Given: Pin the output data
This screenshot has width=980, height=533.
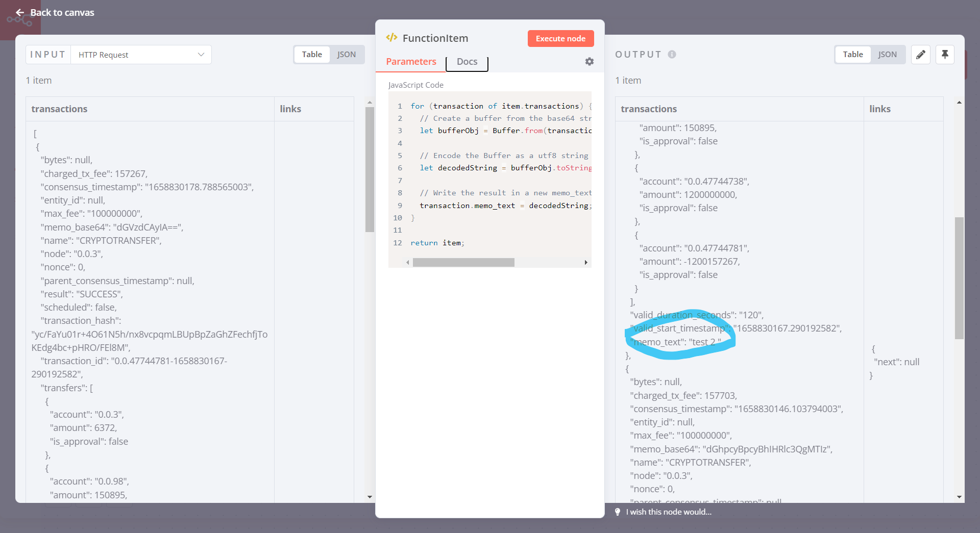Looking at the screenshot, I should pyautogui.click(x=945, y=55).
